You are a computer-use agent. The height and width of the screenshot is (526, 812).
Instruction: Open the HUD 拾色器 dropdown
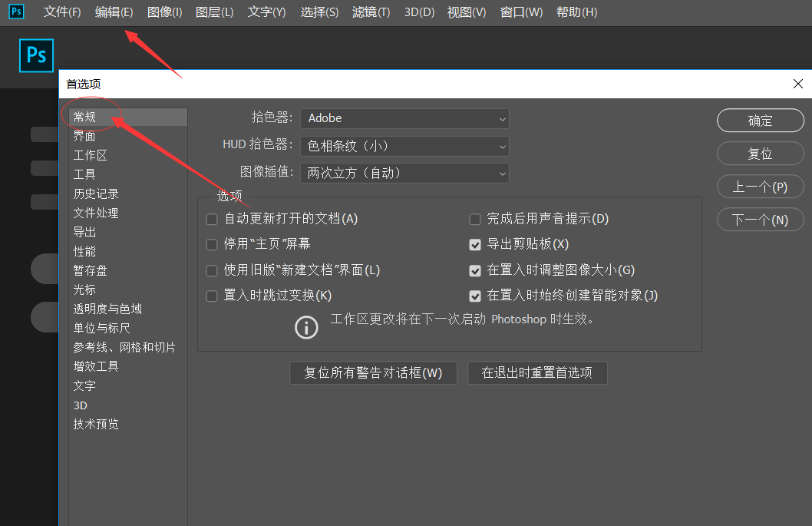point(404,146)
